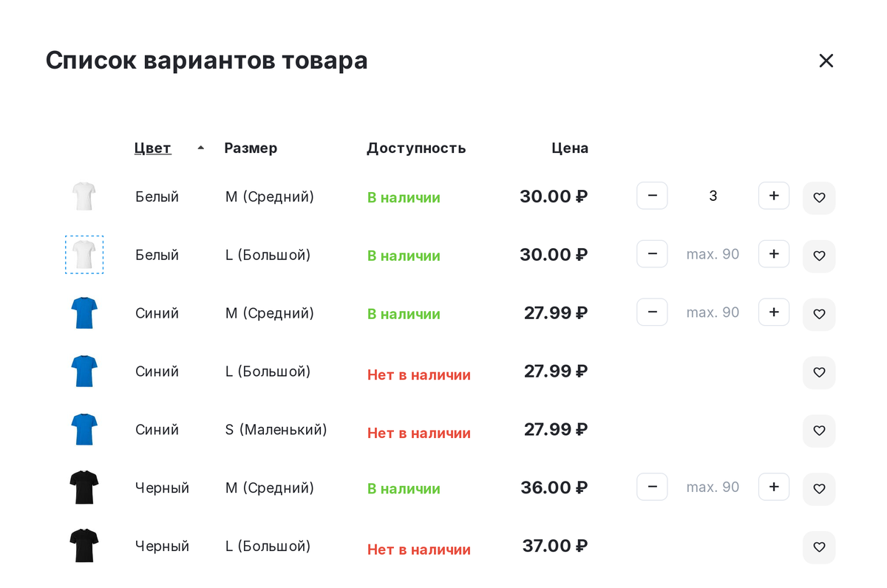Screen dimensions: 887x588
Task: Open the blue T-shirt thumbnail for S (Маленький)
Action: click(x=84, y=430)
